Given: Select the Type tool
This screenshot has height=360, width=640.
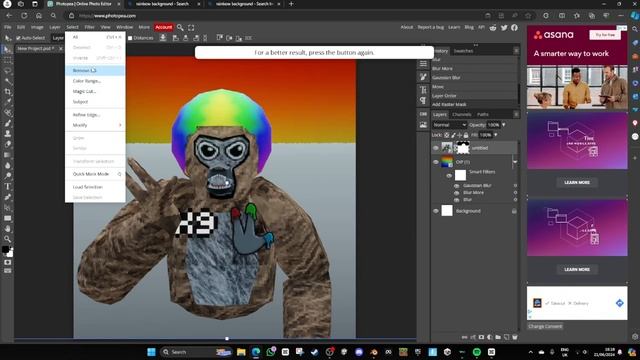Looking at the screenshot, I should [7, 187].
